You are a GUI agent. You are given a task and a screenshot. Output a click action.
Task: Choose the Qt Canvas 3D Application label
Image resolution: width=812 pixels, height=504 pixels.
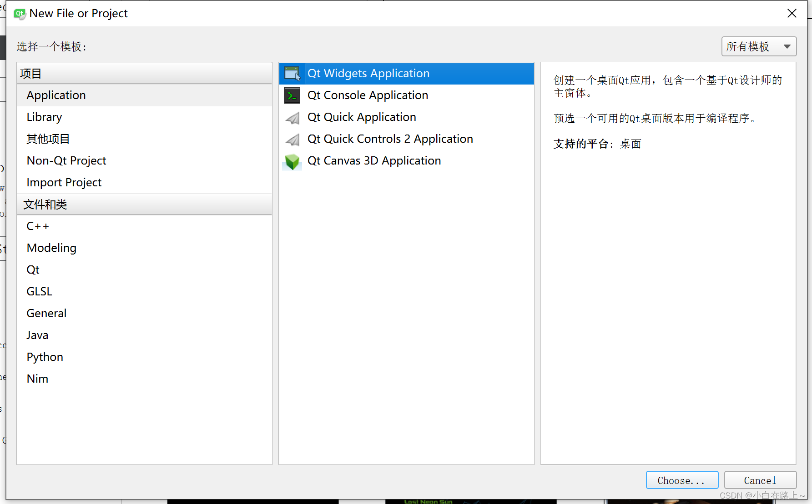[374, 161]
